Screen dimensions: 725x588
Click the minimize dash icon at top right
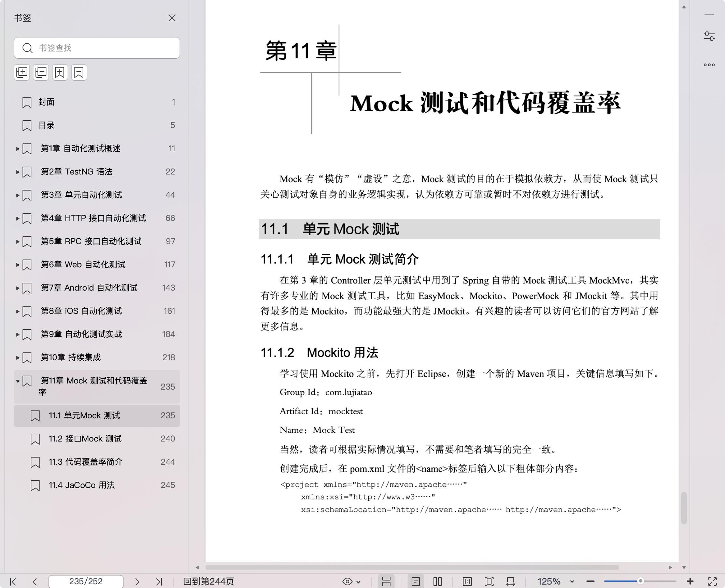coord(709,14)
